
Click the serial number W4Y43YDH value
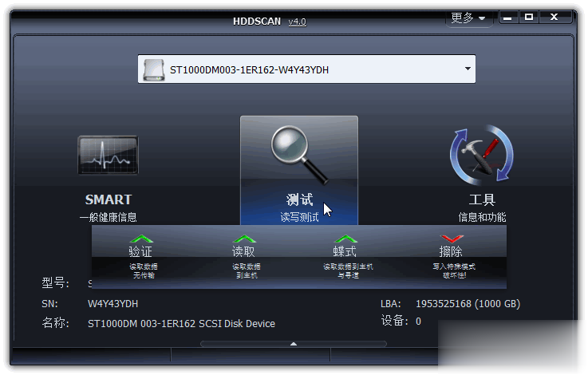pos(112,304)
